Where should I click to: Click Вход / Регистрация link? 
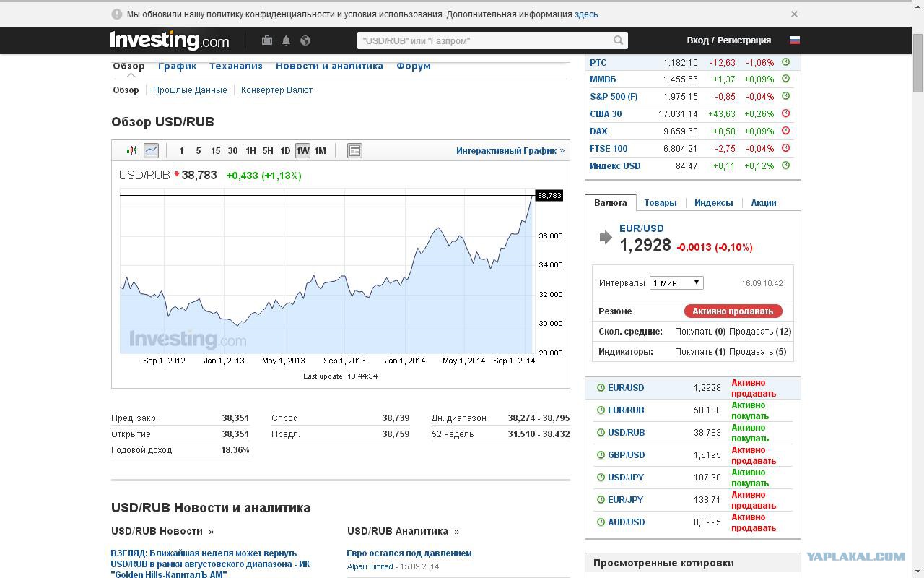pos(729,40)
